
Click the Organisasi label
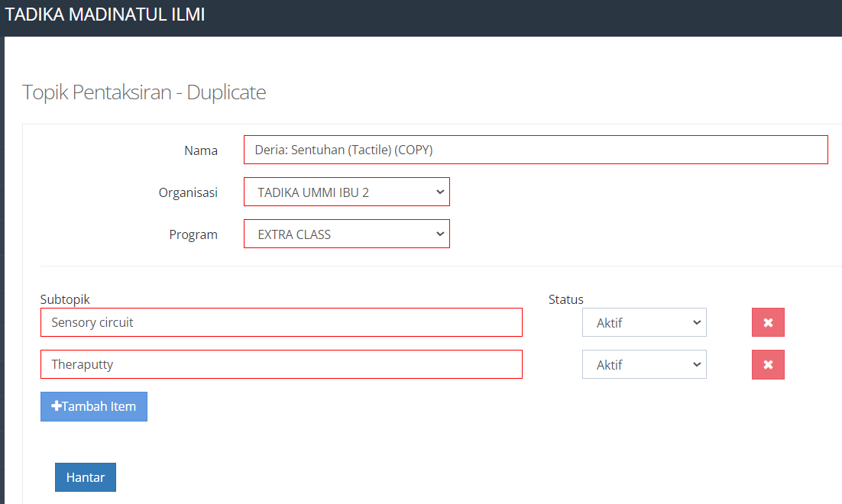[188, 192]
